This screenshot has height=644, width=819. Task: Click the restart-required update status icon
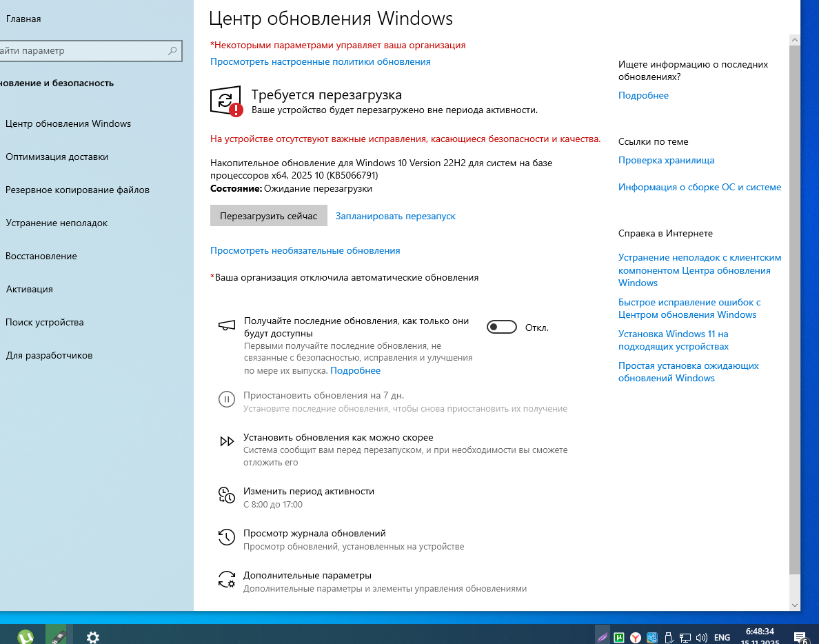point(226,101)
